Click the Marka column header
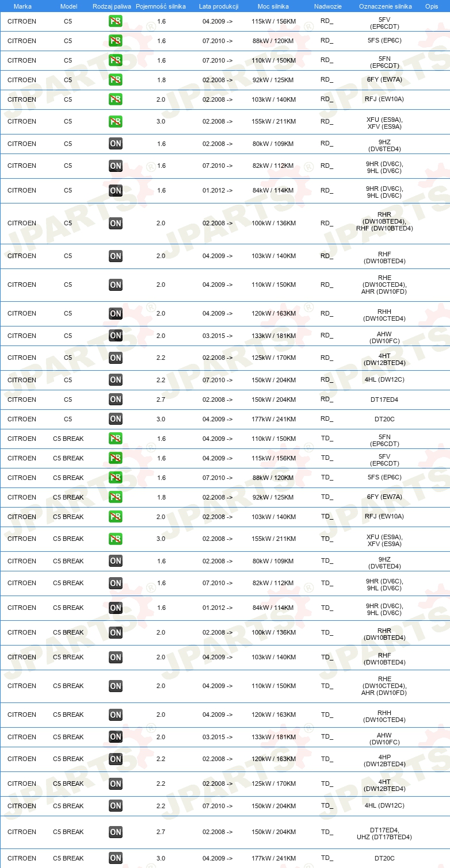This screenshot has height=868, width=450. tap(22, 6)
